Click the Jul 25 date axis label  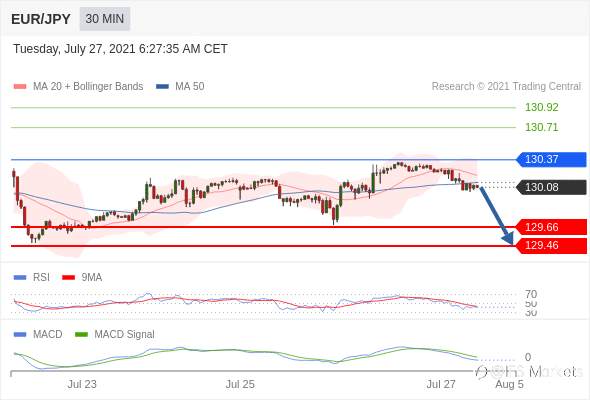point(240,384)
